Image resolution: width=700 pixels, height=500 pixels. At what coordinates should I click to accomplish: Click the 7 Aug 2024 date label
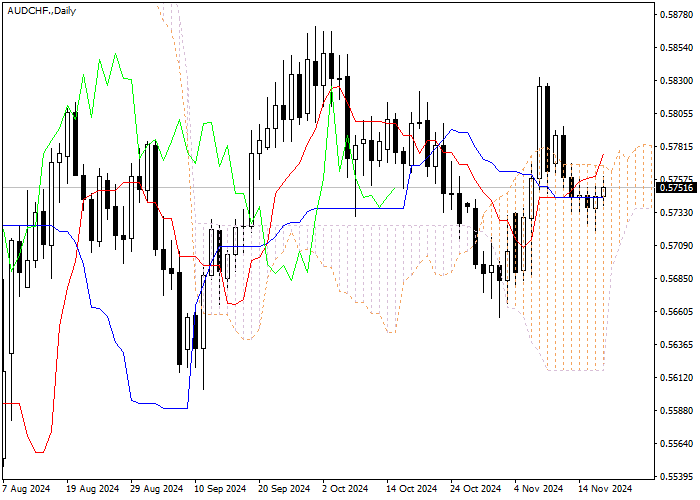(27, 489)
